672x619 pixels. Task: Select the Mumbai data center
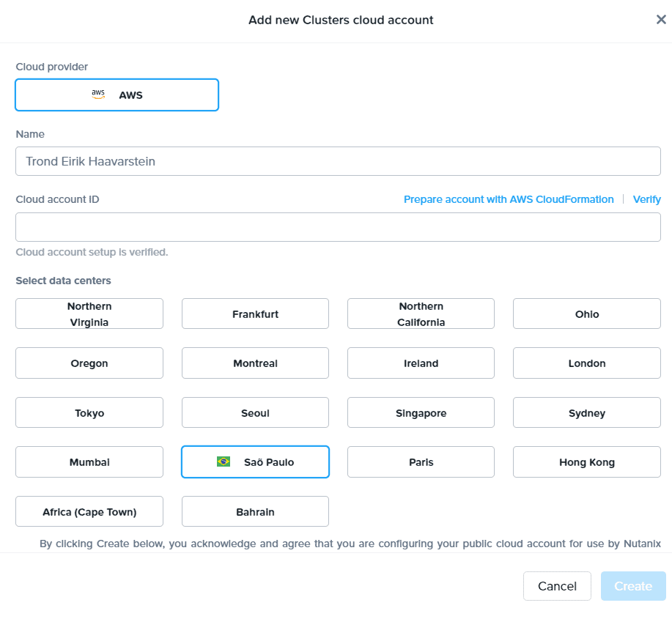pyautogui.click(x=89, y=462)
